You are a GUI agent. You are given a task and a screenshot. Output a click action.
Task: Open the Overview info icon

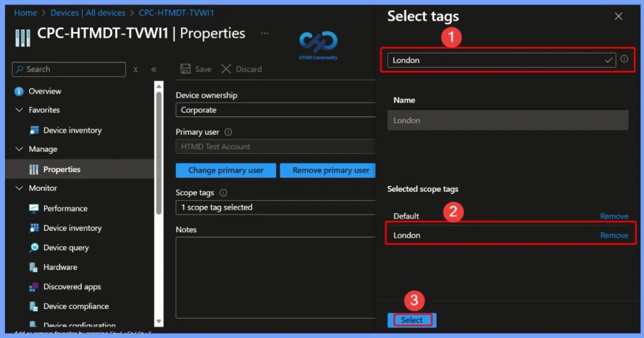19,91
